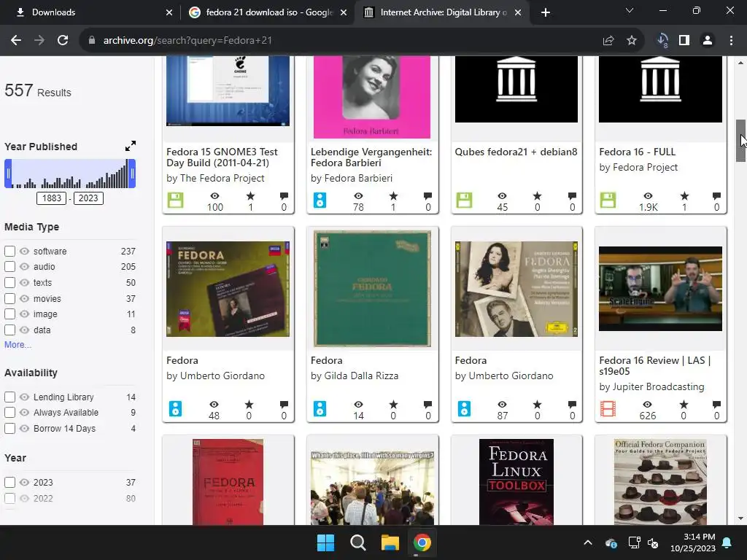This screenshot has width=747, height=560.
Task: Check the movies media type checkbox
Action: [9, 298]
